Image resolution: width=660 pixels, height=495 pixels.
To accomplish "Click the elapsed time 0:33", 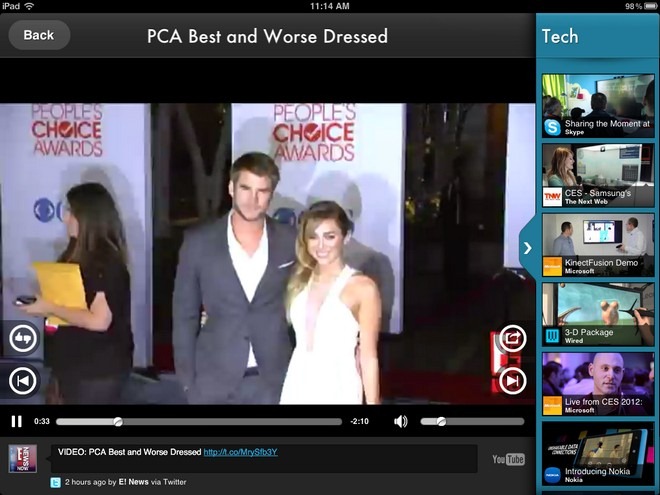I will (x=42, y=421).
